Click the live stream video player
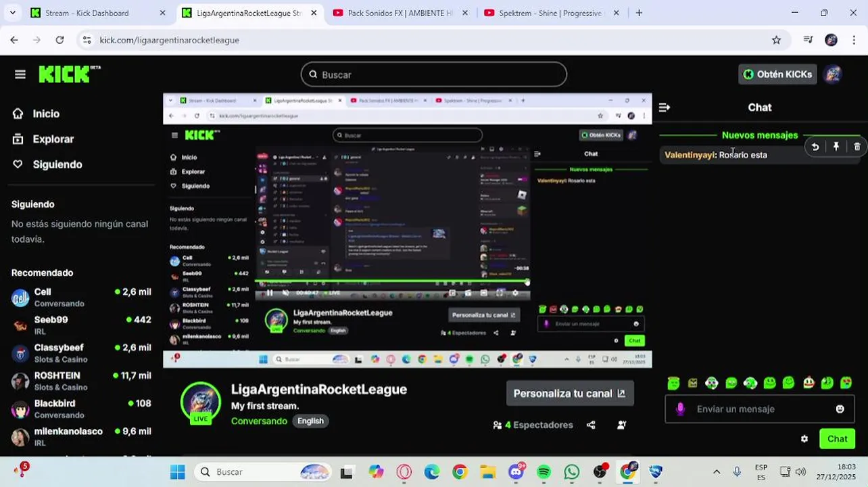Viewport: 868px width, 487px height. click(x=407, y=231)
